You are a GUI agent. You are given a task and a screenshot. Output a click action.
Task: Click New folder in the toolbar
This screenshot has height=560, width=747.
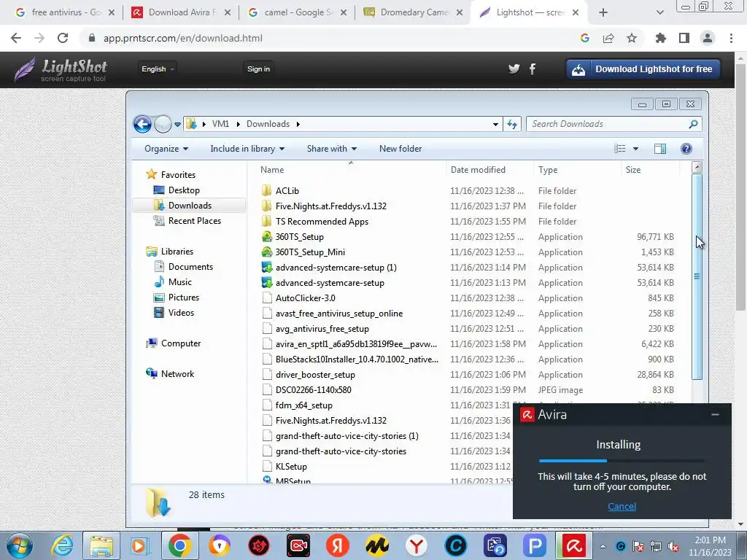coord(400,149)
